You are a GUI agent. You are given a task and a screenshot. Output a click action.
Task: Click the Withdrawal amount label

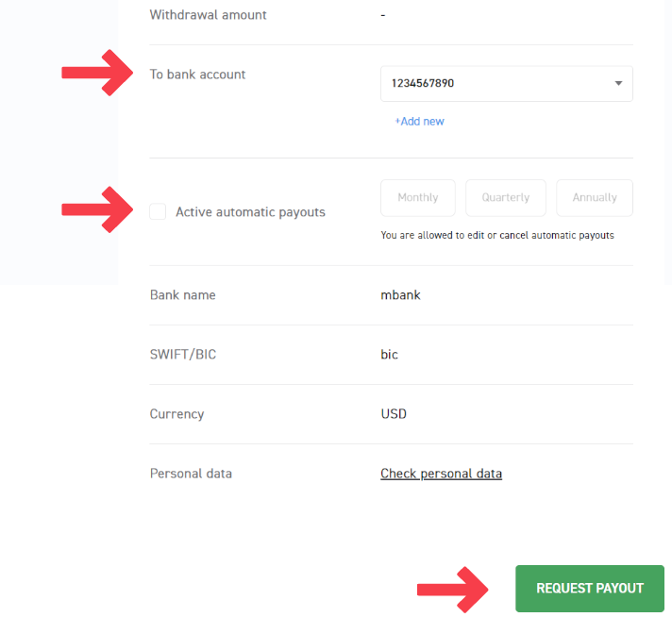[208, 15]
